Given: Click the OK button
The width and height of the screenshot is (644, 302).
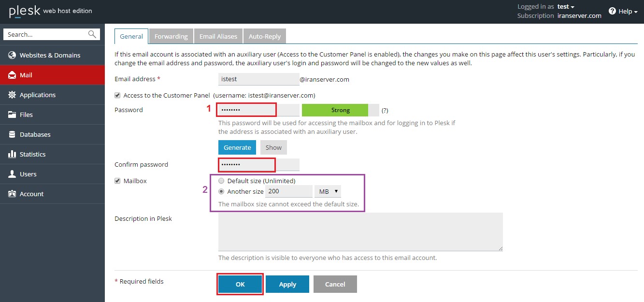Looking at the screenshot, I should pos(240,284).
